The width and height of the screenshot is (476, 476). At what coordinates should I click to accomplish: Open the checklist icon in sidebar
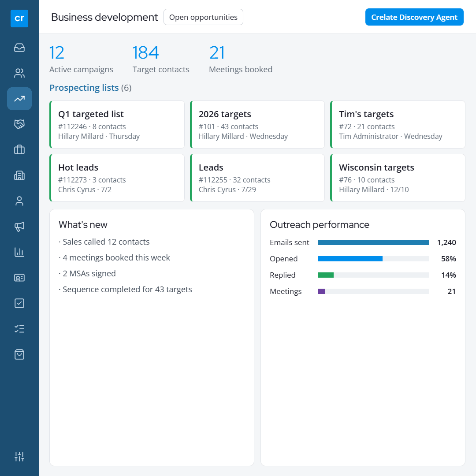pyautogui.click(x=19, y=329)
